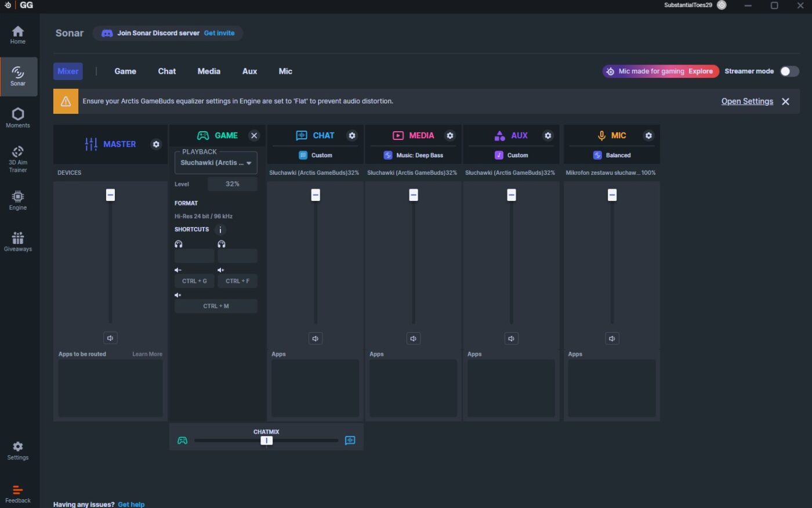Open the Chat preset Custom selector
The width and height of the screenshot is (812, 508).
coord(316,155)
